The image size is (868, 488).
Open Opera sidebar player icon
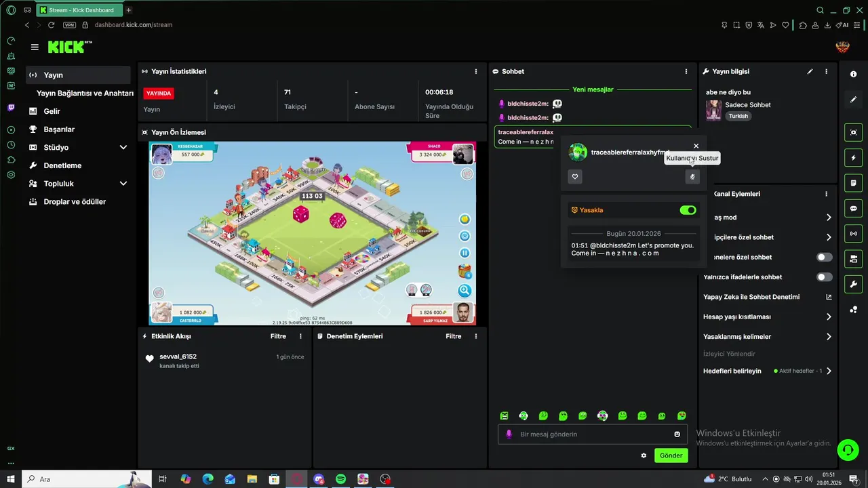pos(11,129)
